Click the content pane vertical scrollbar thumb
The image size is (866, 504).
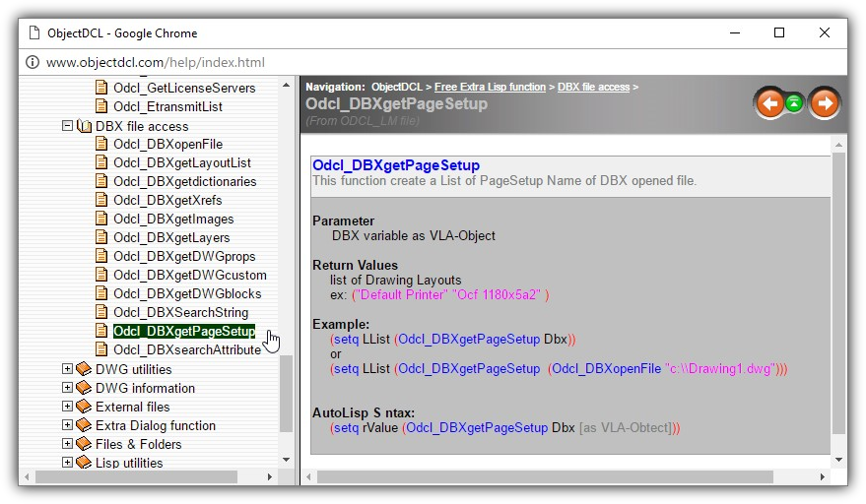(839, 292)
